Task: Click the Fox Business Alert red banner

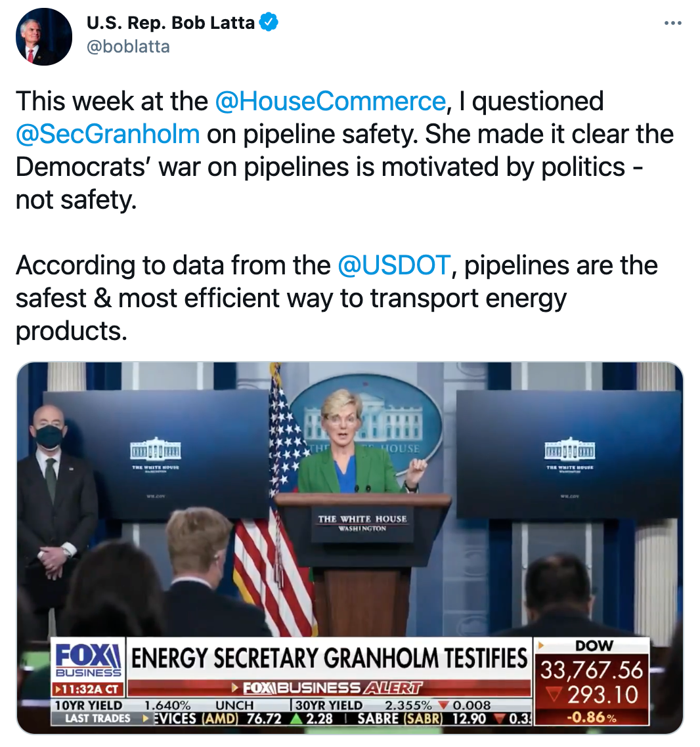Action: (x=329, y=689)
